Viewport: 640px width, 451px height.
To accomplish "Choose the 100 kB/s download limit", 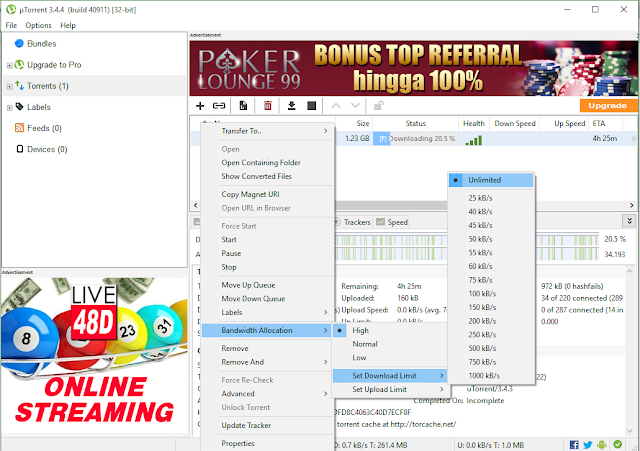I will point(491,293).
